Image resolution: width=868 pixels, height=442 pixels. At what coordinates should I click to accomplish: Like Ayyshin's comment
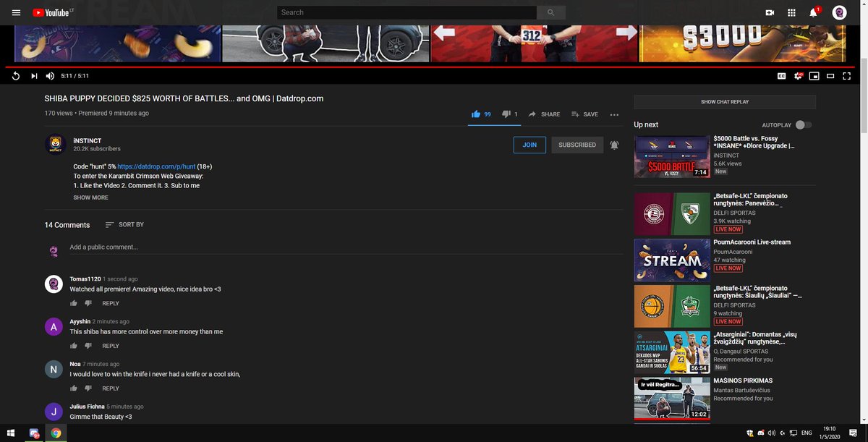[x=74, y=346]
